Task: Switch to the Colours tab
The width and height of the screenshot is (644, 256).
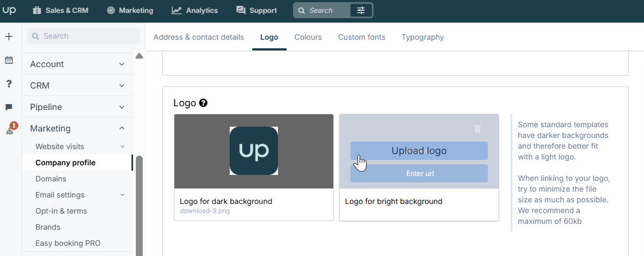Action: pos(308,37)
